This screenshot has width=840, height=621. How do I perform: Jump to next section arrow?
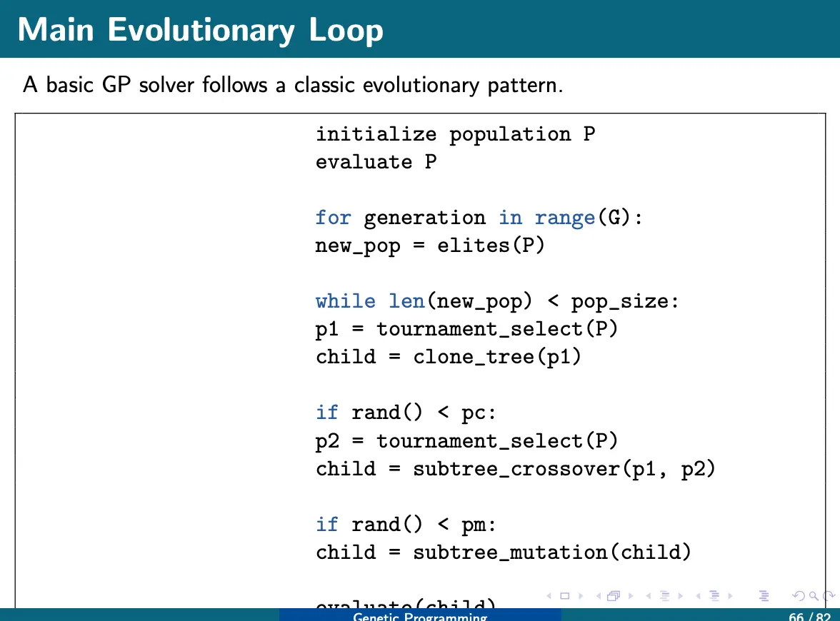pyautogui.click(x=729, y=596)
